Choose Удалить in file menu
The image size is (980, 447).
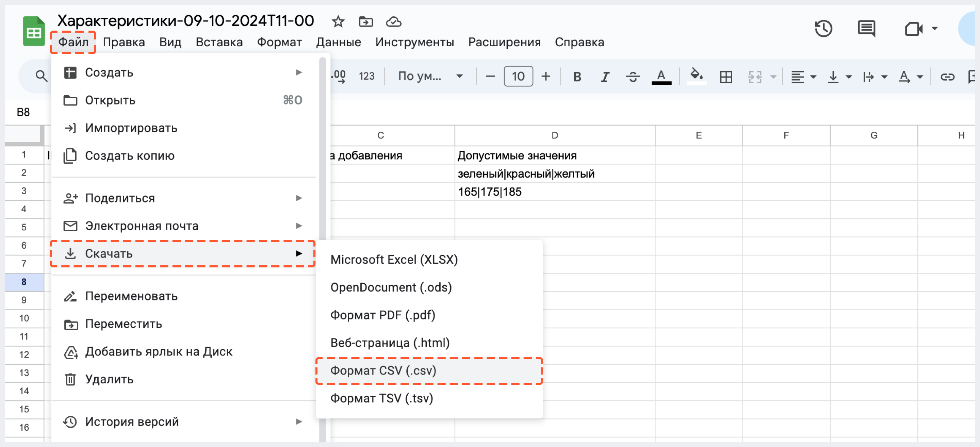click(183, 379)
